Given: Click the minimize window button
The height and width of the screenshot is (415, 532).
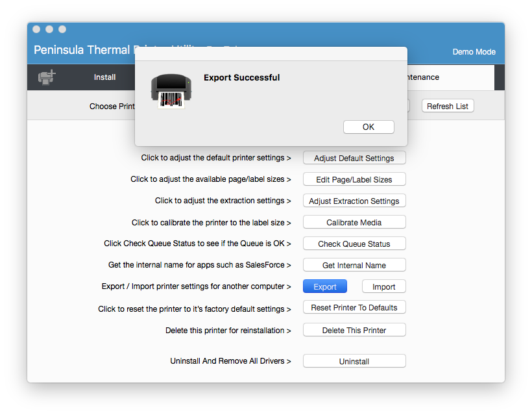Looking at the screenshot, I should coord(49,29).
